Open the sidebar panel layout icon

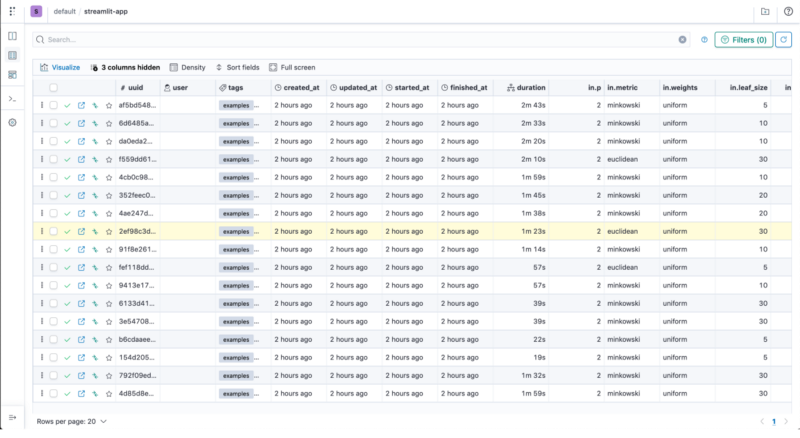(x=12, y=36)
